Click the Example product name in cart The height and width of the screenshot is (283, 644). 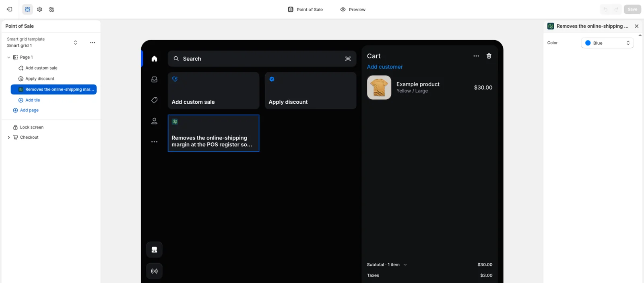tap(418, 84)
